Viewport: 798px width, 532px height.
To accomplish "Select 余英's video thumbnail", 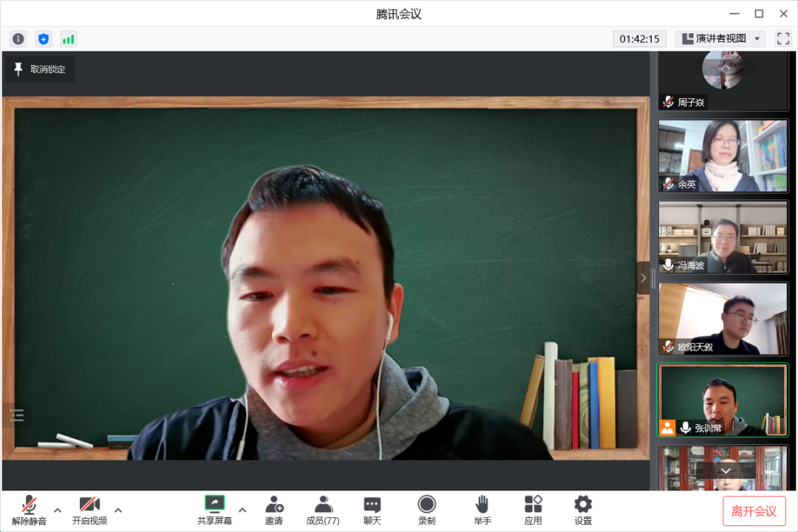I will tap(723, 156).
